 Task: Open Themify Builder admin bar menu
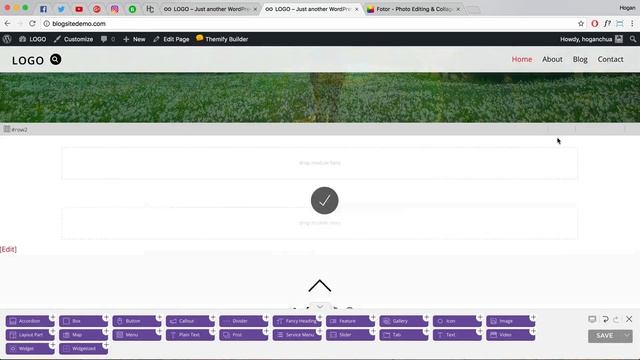click(x=222, y=39)
